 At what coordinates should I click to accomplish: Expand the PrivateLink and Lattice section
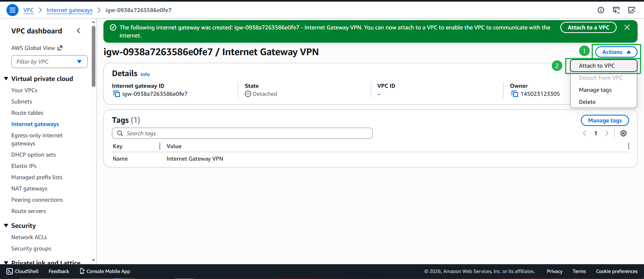(6, 262)
